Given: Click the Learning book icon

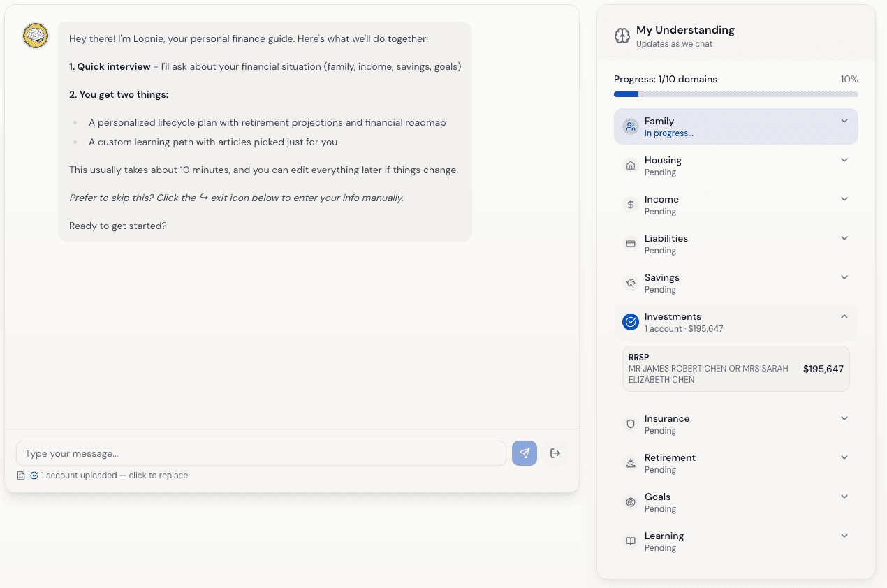Looking at the screenshot, I should click(x=631, y=541).
